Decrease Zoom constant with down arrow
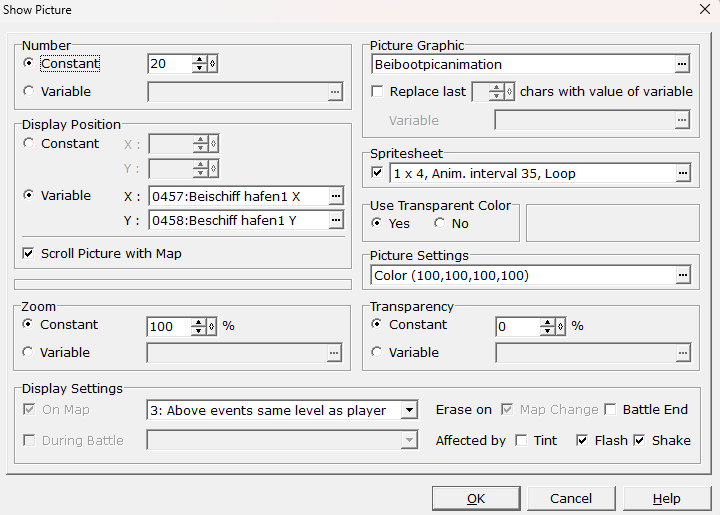Image resolution: width=720 pixels, height=515 pixels. (x=200, y=330)
